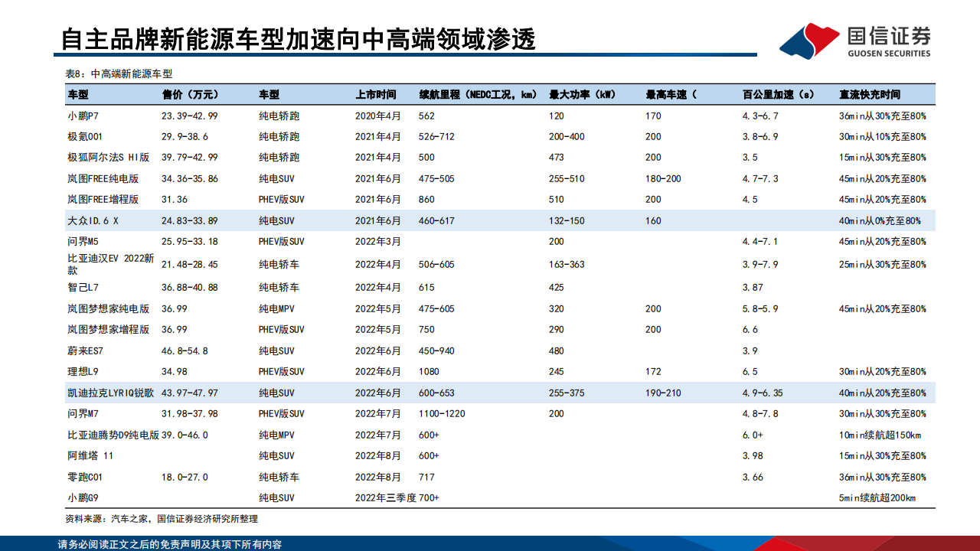The width and height of the screenshot is (980, 551).
Task: Click the launch date 2022年三季度
Action: point(386,498)
